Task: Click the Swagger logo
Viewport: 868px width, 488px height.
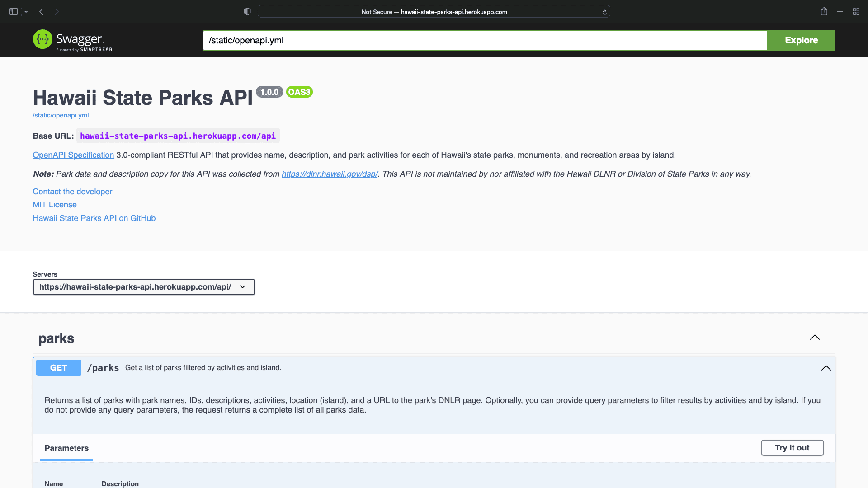Action: click(73, 40)
